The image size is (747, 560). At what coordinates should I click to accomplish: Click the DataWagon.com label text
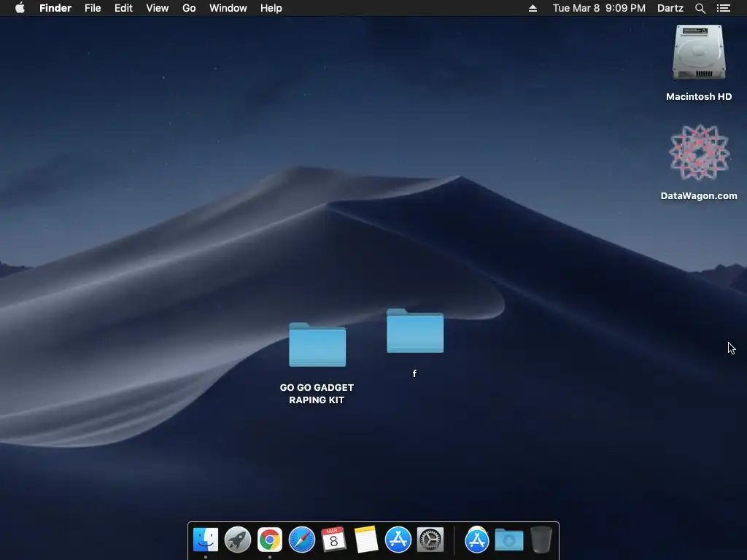pyautogui.click(x=699, y=195)
